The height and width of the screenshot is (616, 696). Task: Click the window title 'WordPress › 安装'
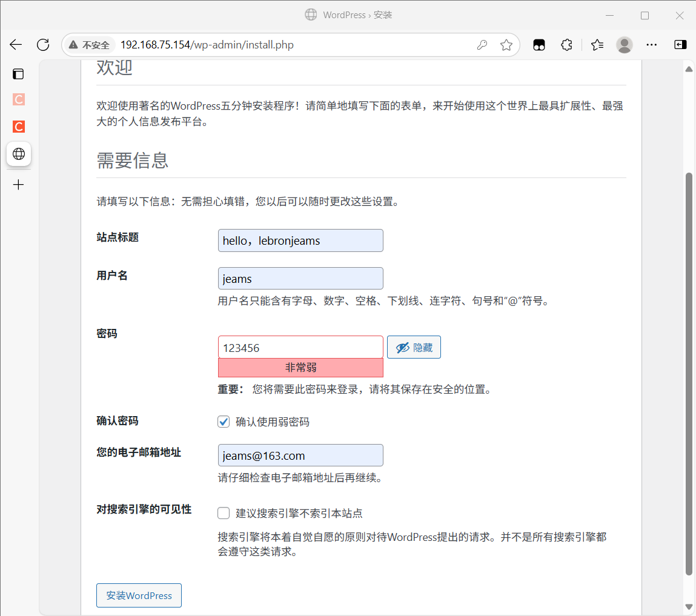[357, 15]
